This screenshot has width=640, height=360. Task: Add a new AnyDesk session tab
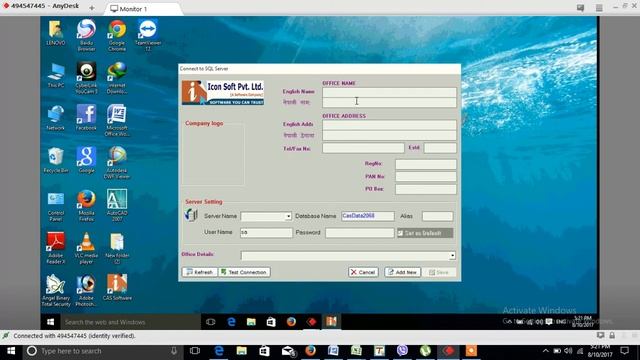tap(91, 8)
